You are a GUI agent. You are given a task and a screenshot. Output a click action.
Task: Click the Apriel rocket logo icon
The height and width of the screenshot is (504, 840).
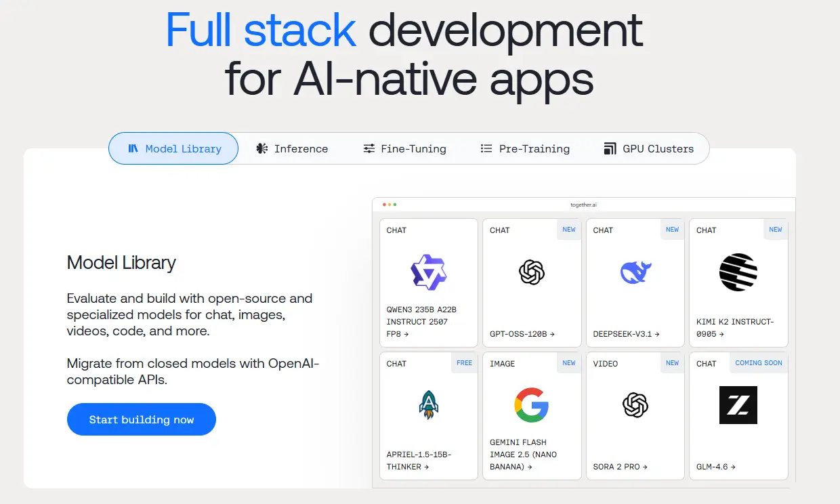pos(429,405)
